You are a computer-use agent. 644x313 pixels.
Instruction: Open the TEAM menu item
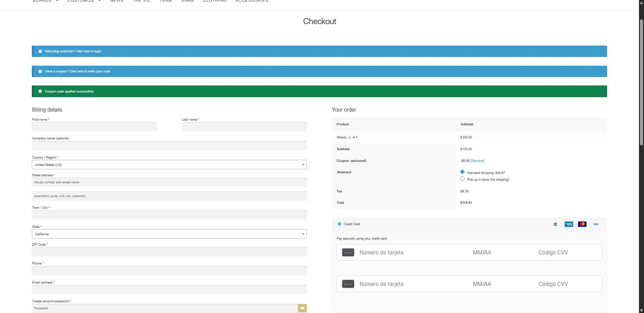(x=166, y=1)
